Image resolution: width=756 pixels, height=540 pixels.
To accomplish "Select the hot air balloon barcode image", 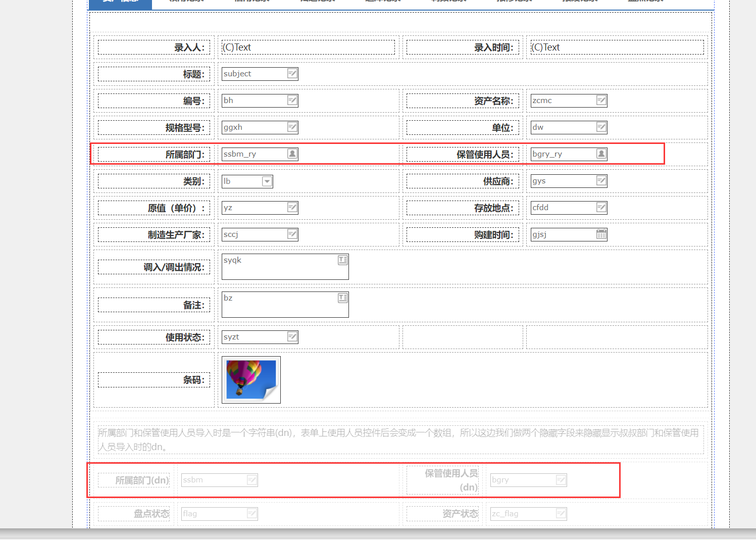I will click(251, 380).
